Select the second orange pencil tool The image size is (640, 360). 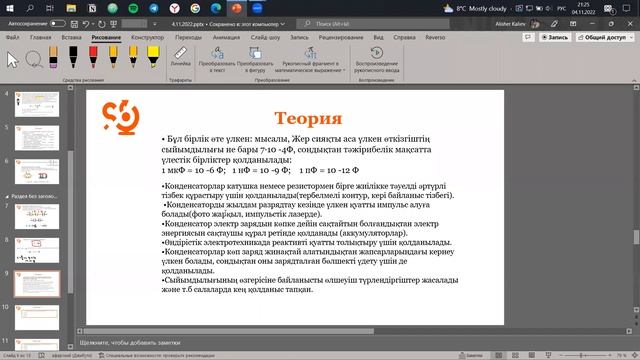point(133,56)
